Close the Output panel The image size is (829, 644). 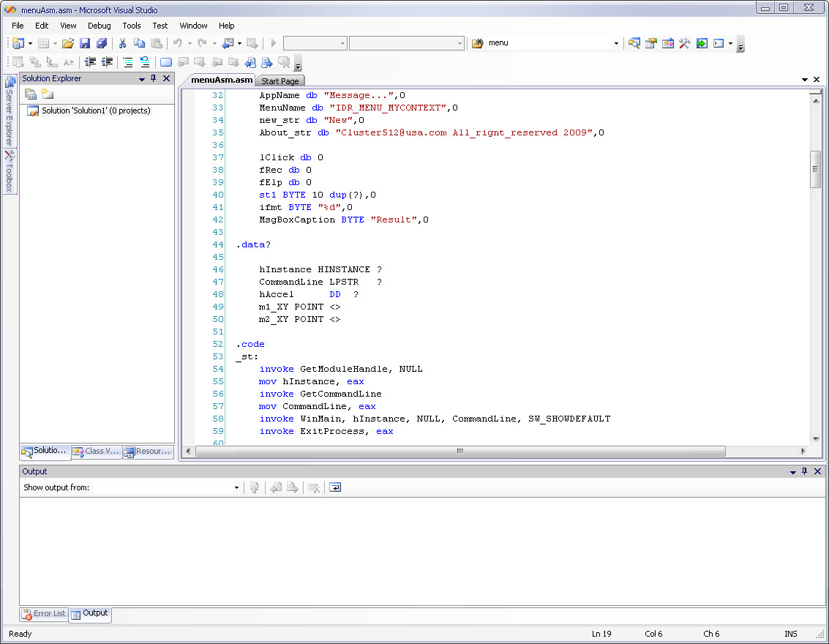[817, 471]
